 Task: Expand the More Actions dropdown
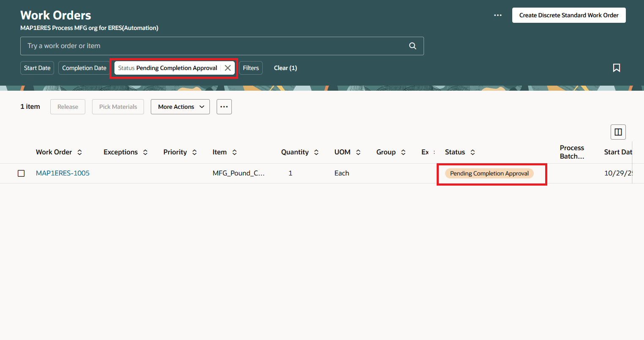pyautogui.click(x=180, y=107)
